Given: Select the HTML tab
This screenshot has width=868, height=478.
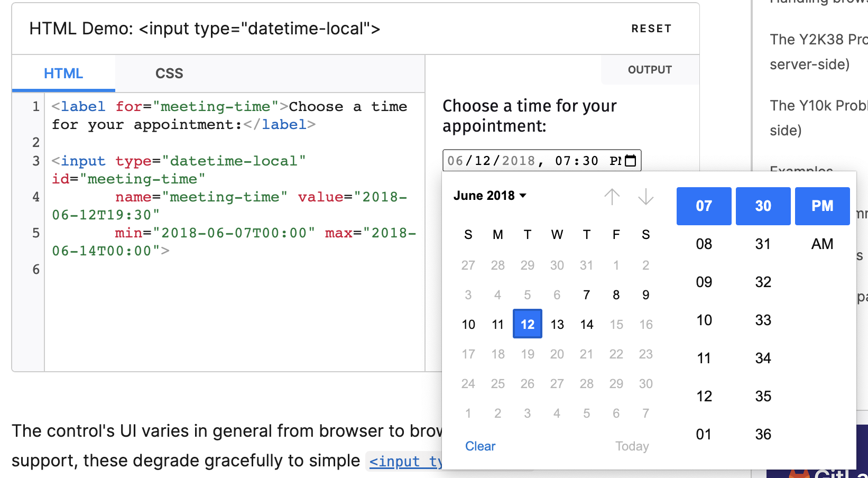Looking at the screenshot, I should pyautogui.click(x=63, y=73).
